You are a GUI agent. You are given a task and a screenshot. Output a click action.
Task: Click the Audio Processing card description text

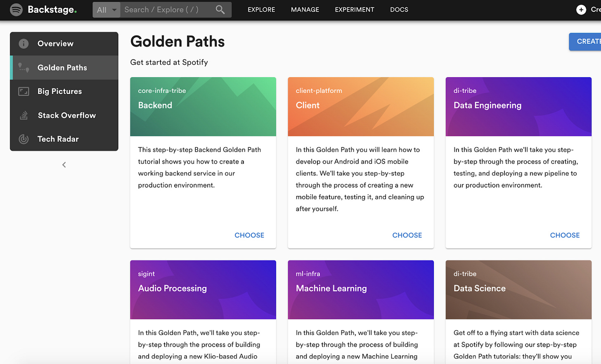[x=199, y=345]
